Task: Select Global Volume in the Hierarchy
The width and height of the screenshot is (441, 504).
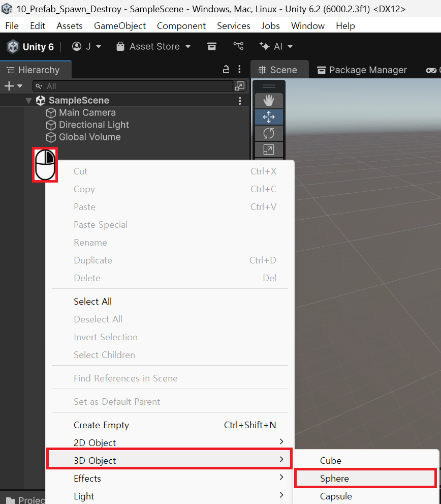Action: pyautogui.click(x=89, y=137)
